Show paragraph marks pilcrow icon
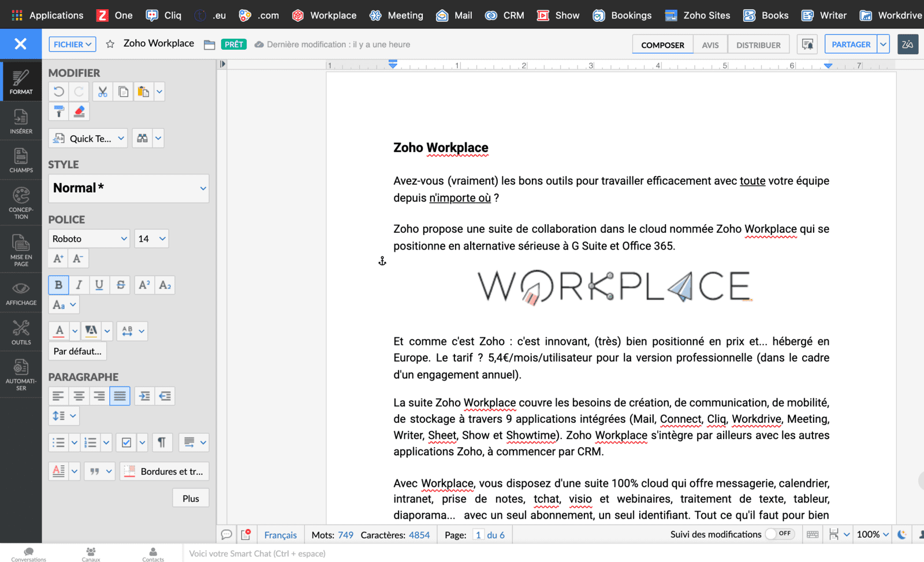 162,442
